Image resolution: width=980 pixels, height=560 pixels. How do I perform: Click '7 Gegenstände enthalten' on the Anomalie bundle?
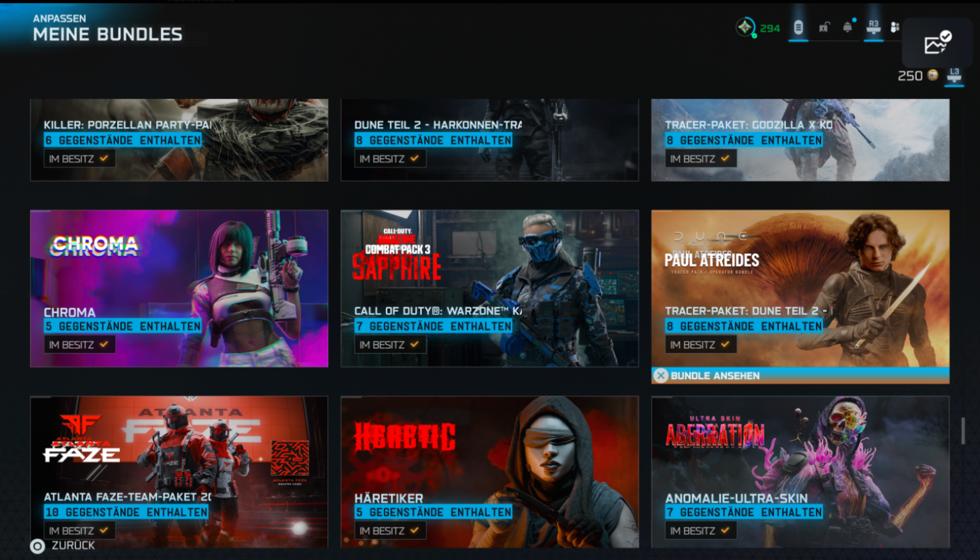pos(744,512)
